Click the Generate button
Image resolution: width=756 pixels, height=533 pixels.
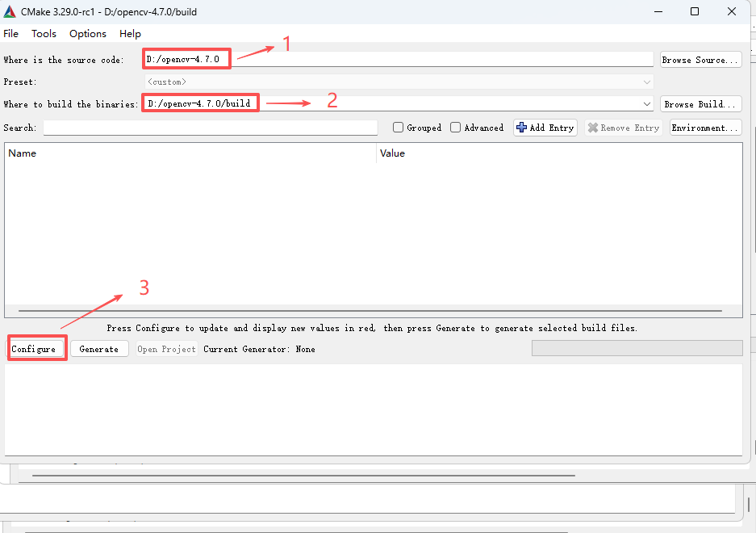tap(99, 349)
